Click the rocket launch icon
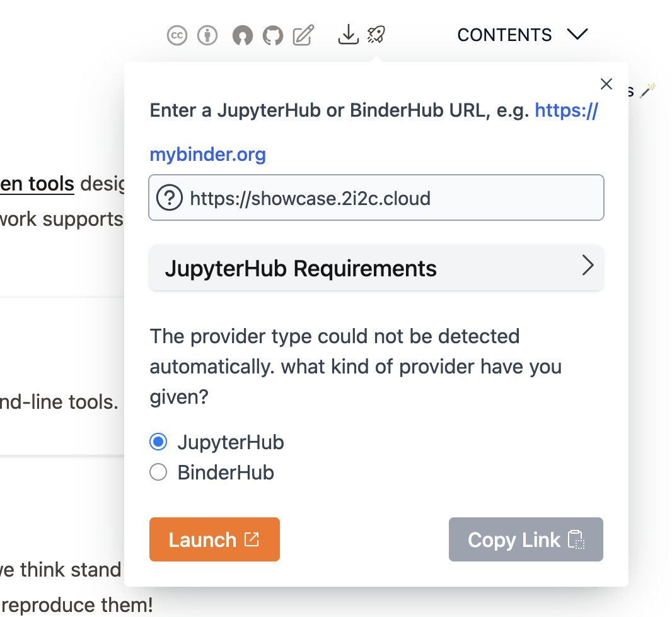This screenshot has height=617, width=672. 376,35
